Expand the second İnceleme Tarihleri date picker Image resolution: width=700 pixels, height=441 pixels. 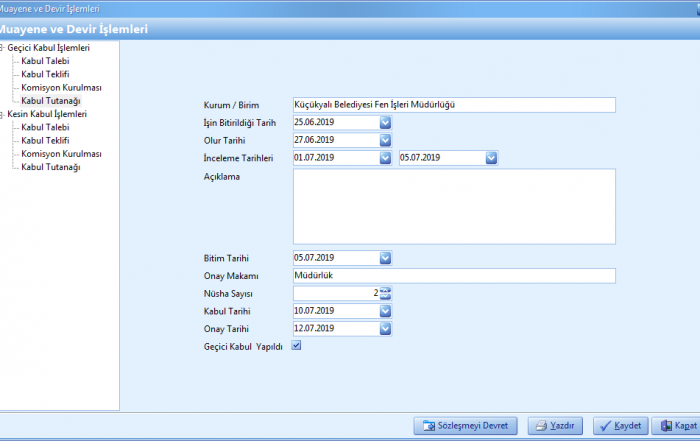(491, 157)
